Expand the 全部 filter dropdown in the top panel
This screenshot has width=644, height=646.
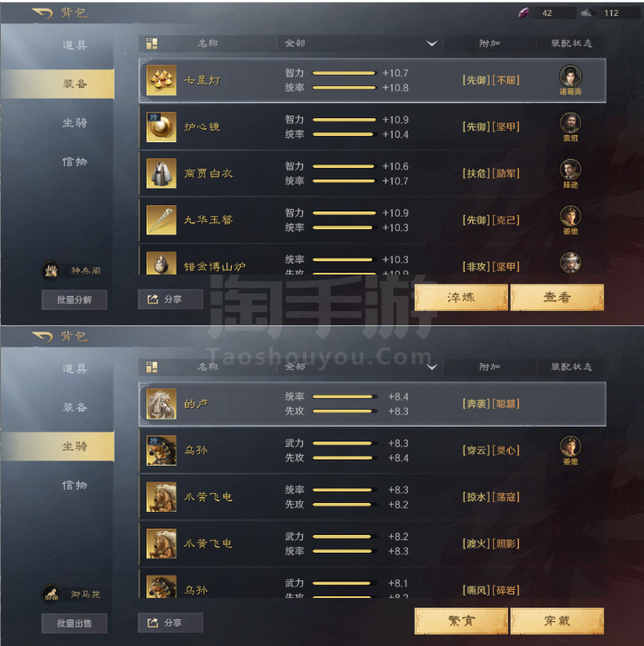(432, 44)
